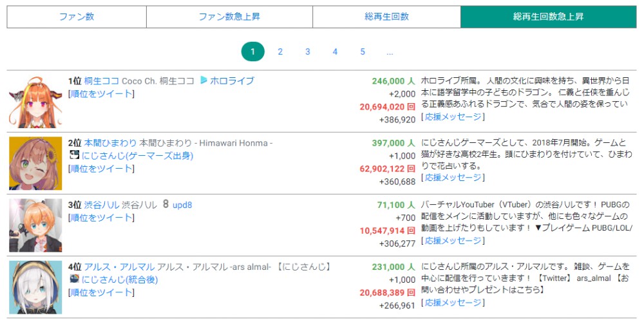Click the fan count 71,100 人

click(x=396, y=205)
